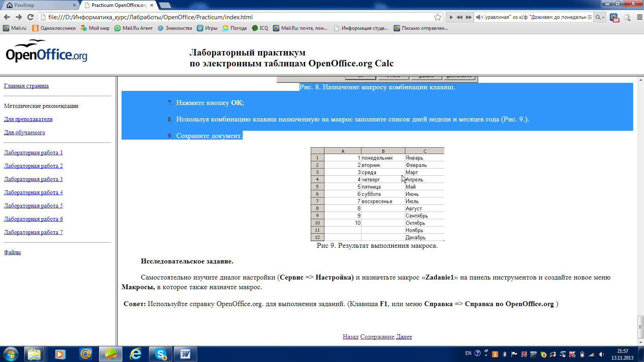This screenshot has width=644, height=362.
Task: Close the Practicum OpenOffice.org tab
Action: [x=152, y=5]
